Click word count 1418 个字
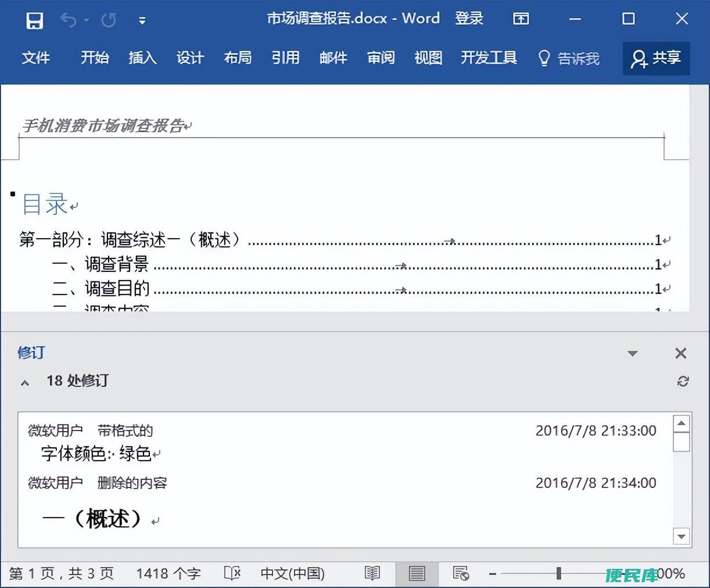The image size is (710, 588). 168,573
